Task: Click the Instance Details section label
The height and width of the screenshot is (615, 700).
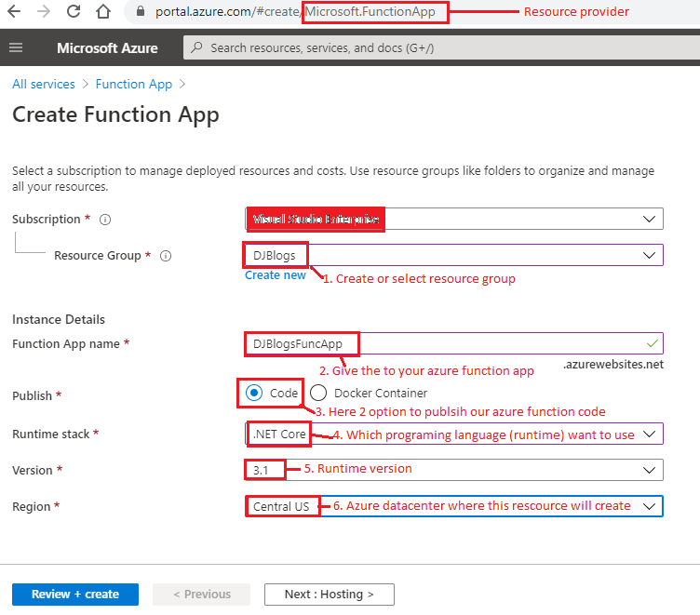Action: pyautogui.click(x=59, y=319)
